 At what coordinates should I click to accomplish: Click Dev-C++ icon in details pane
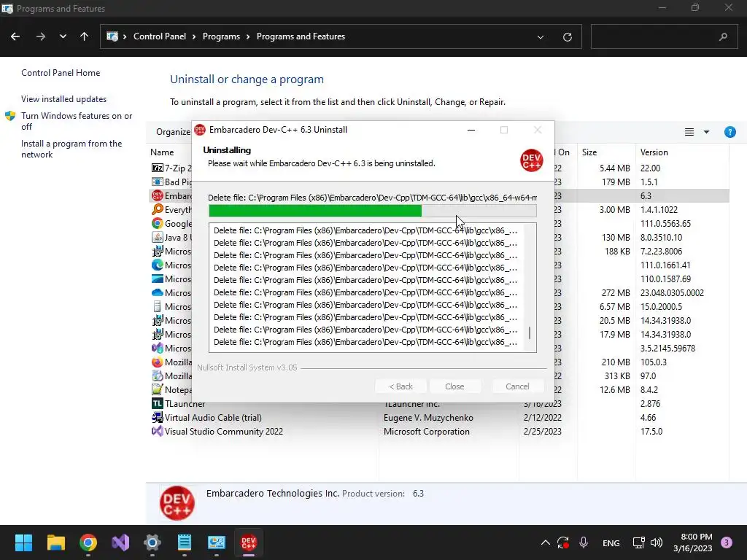coord(177,503)
